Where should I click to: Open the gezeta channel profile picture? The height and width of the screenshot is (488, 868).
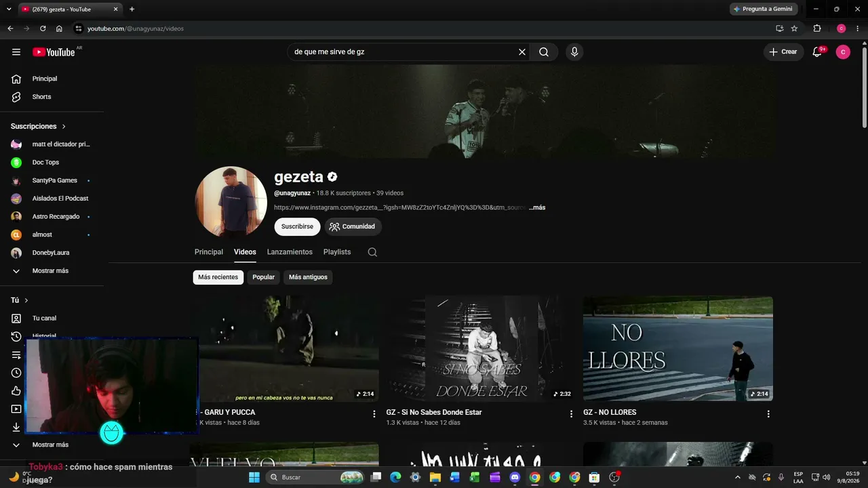[231, 202]
